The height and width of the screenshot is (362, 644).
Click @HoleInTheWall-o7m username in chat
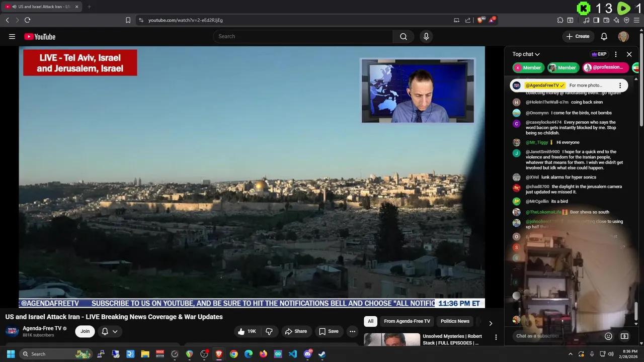click(x=547, y=102)
